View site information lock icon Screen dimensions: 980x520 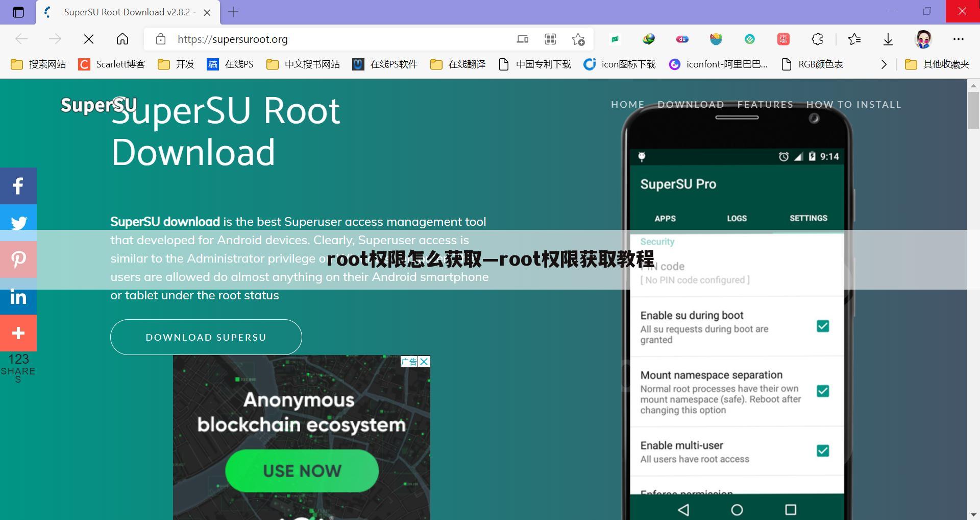click(161, 39)
